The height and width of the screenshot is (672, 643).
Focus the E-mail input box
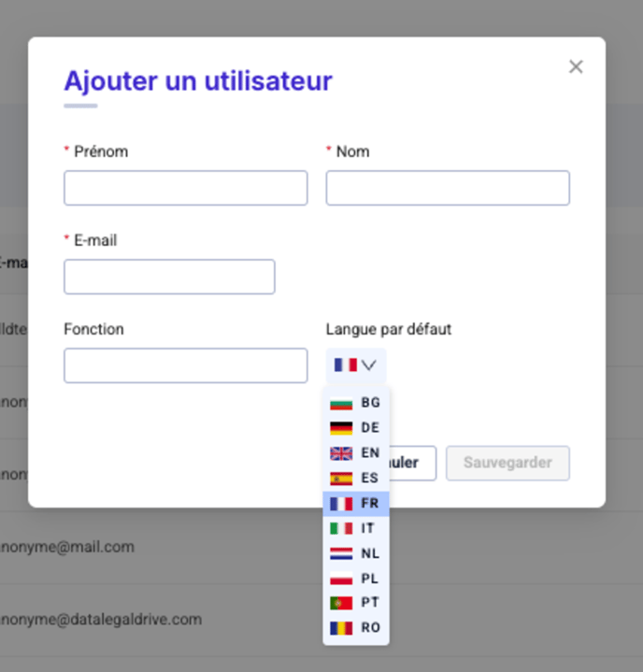(x=169, y=277)
